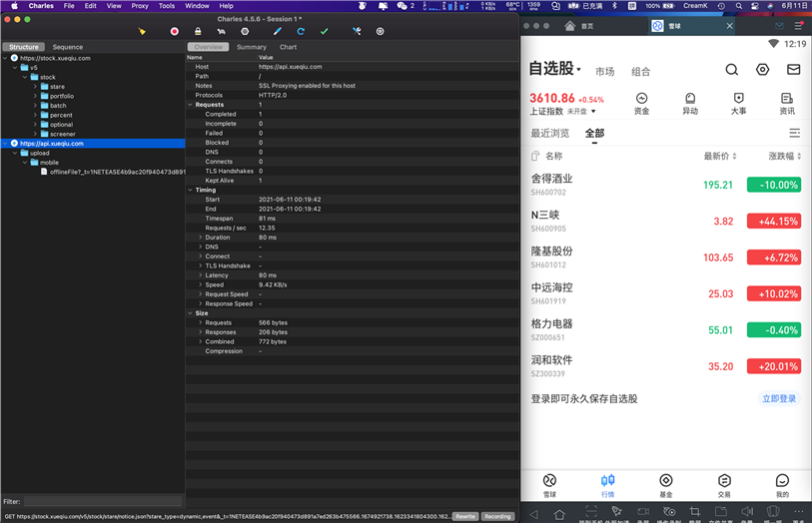
Task: Expand the stare folder
Action: point(35,87)
